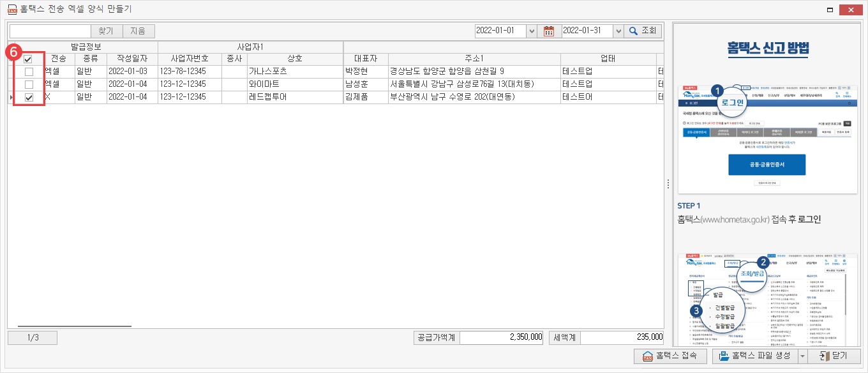Click the 사업자1 group header
The height and width of the screenshot is (373, 868).
click(x=250, y=47)
